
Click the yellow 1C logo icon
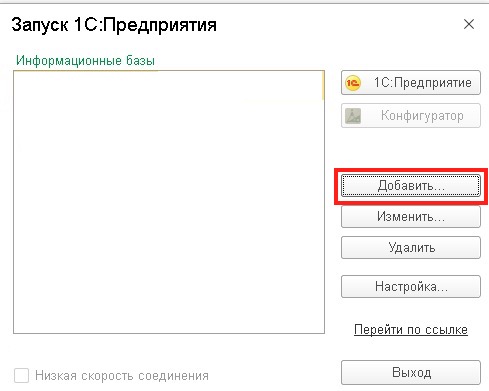pos(353,83)
